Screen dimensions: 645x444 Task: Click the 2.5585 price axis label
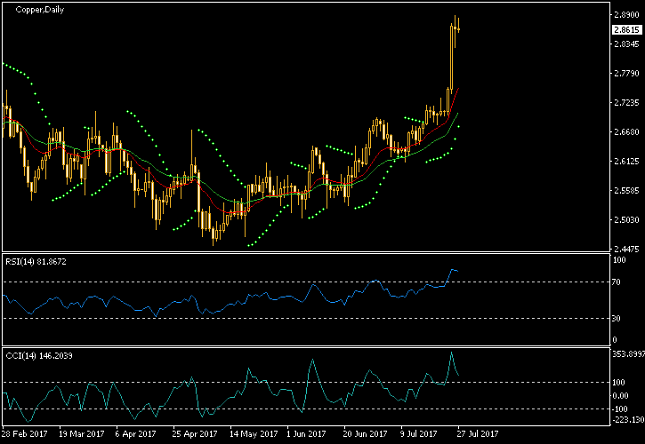click(x=627, y=191)
